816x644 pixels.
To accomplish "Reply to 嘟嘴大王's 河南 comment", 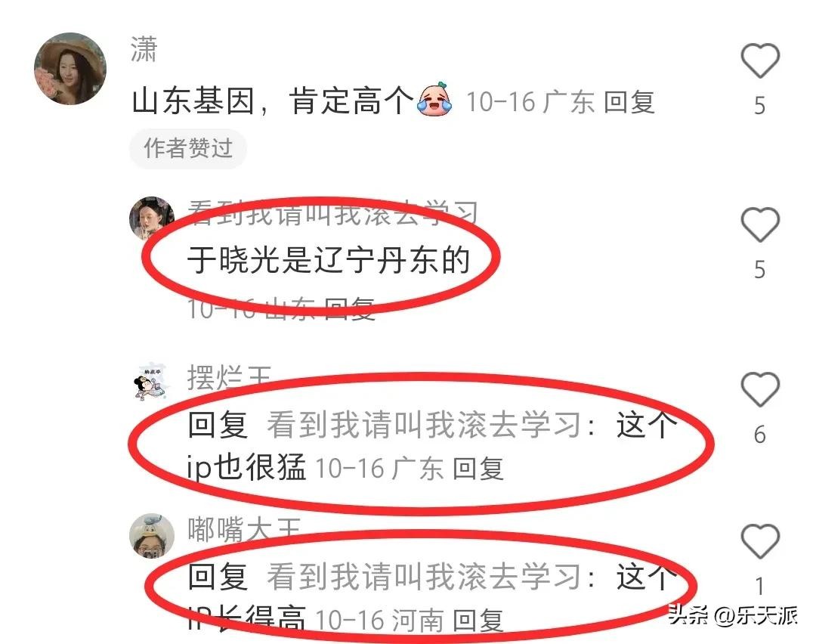I will pos(478,620).
